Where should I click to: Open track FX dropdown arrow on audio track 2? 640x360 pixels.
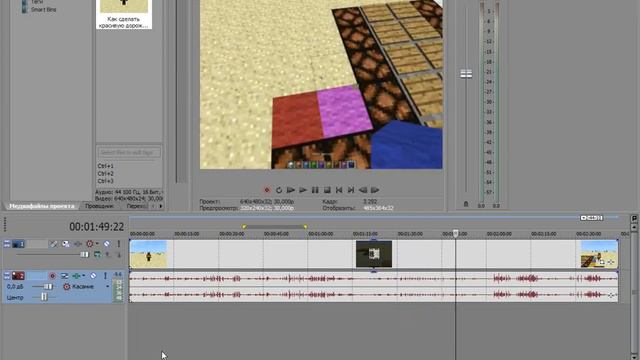point(84,276)
